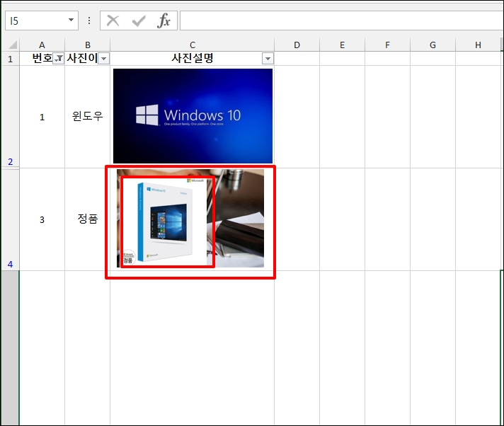Click into the formula bar input area
The height and width of the screenshot is (426, 504).
[x=342, y=21]
